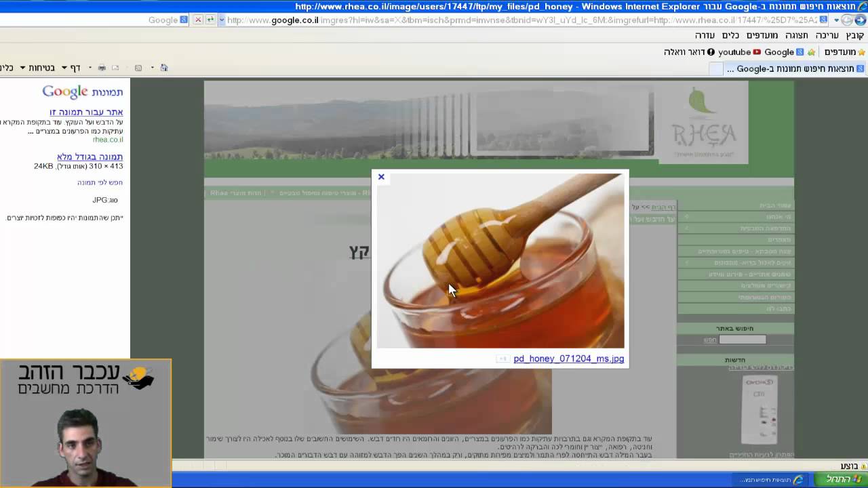Refresh the page with the green arrows icon
The image size is (868, 488).
click(x=210, y=20)
